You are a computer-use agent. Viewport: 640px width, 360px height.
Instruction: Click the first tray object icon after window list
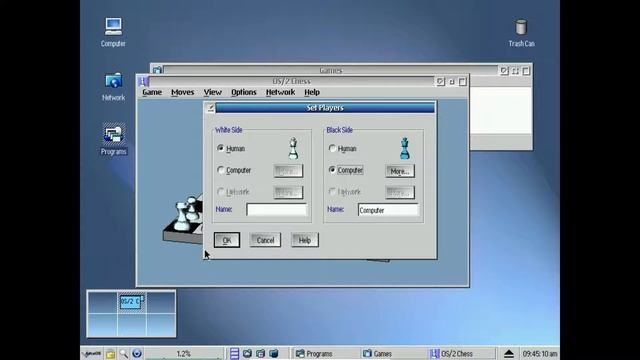[x=247, y=353]
